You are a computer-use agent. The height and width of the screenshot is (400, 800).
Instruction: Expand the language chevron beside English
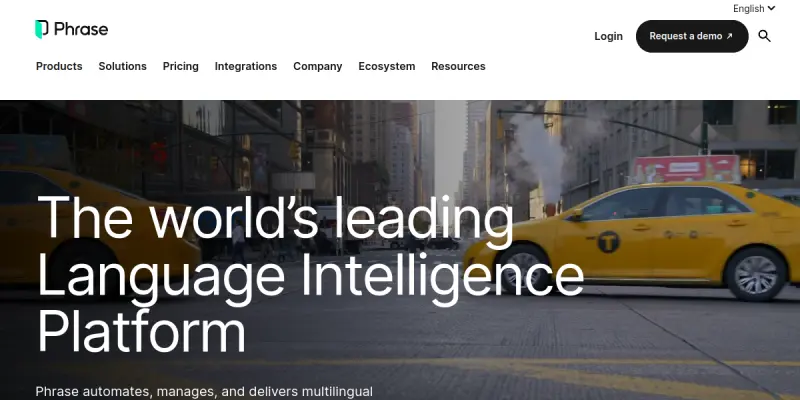pyautogui.click(x=771, y=8)
